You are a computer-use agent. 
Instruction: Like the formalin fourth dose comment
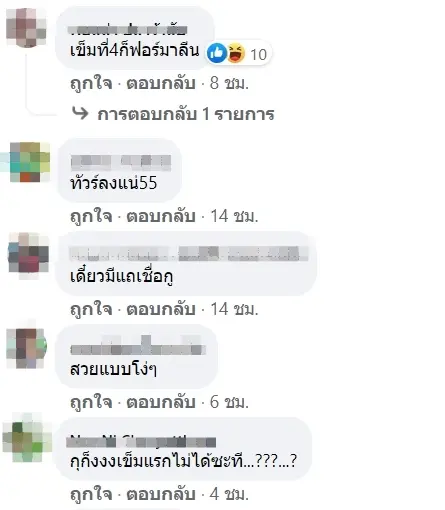[x=91, y=83]
